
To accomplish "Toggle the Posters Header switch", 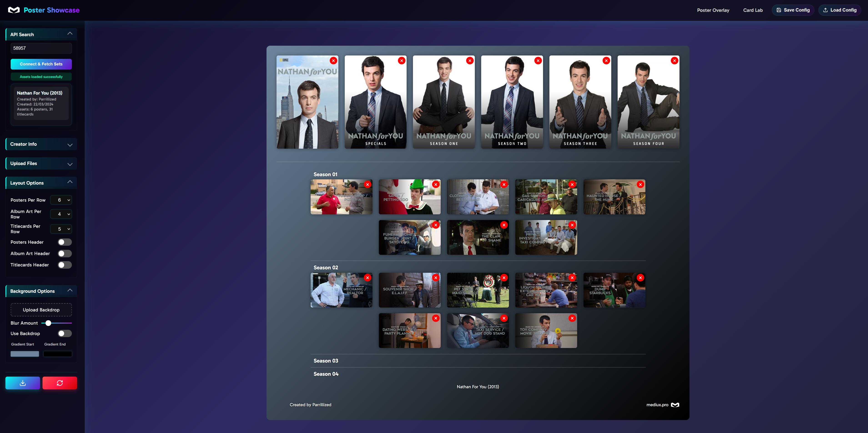I will tap(65, 242).
